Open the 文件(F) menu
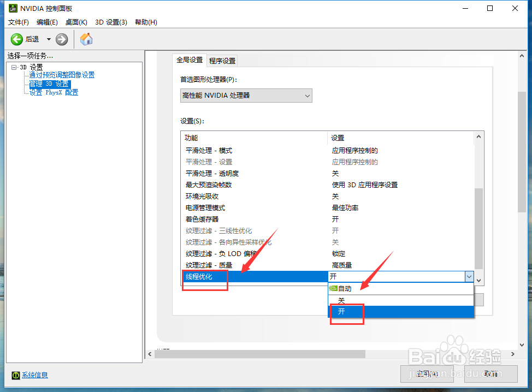532x392 pixels. tap(19, 22)
